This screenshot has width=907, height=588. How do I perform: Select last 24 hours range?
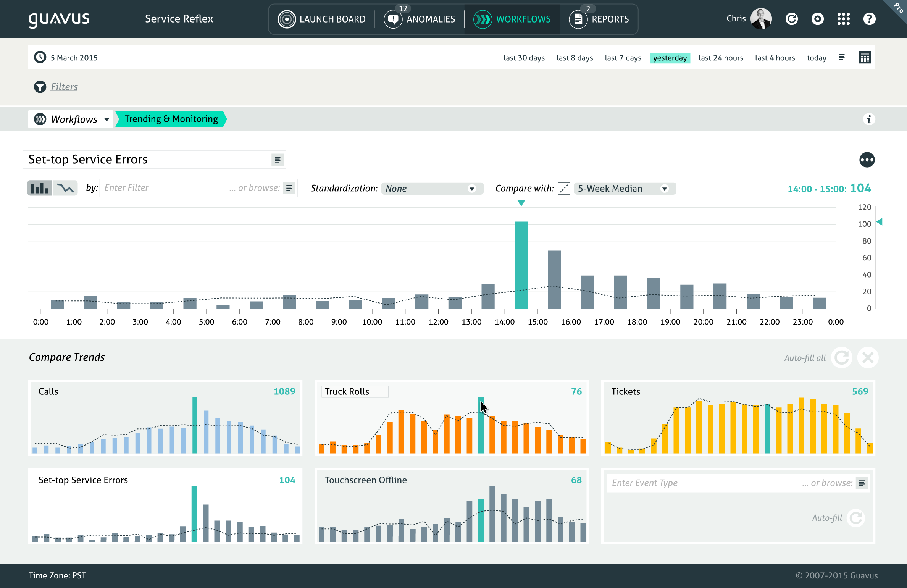721,58
